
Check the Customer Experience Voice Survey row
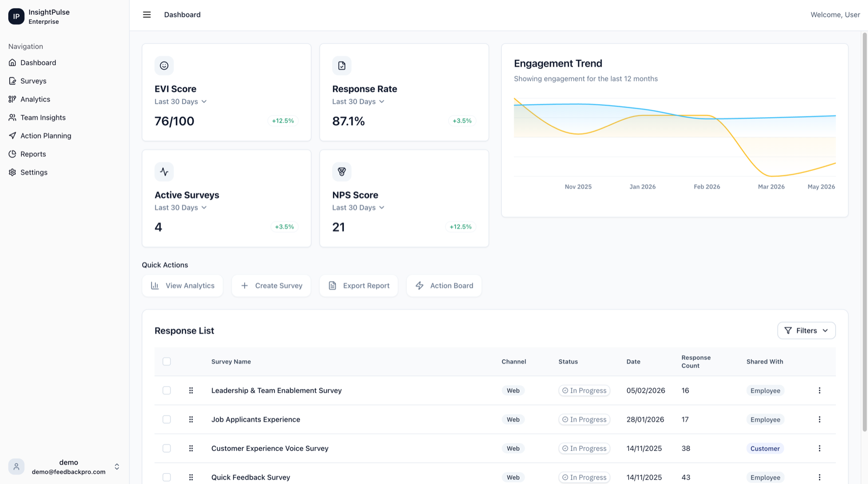(x=167, y=449)
